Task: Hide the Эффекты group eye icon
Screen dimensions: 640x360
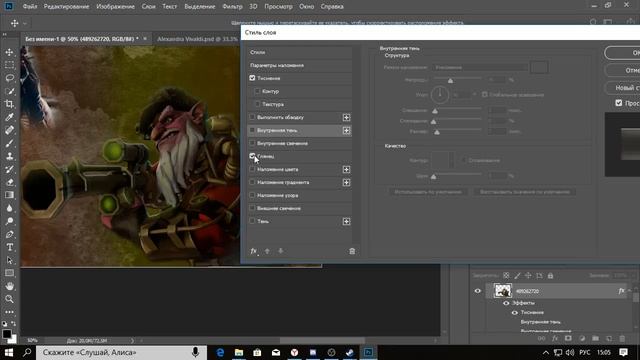Action: coord(506,303)
